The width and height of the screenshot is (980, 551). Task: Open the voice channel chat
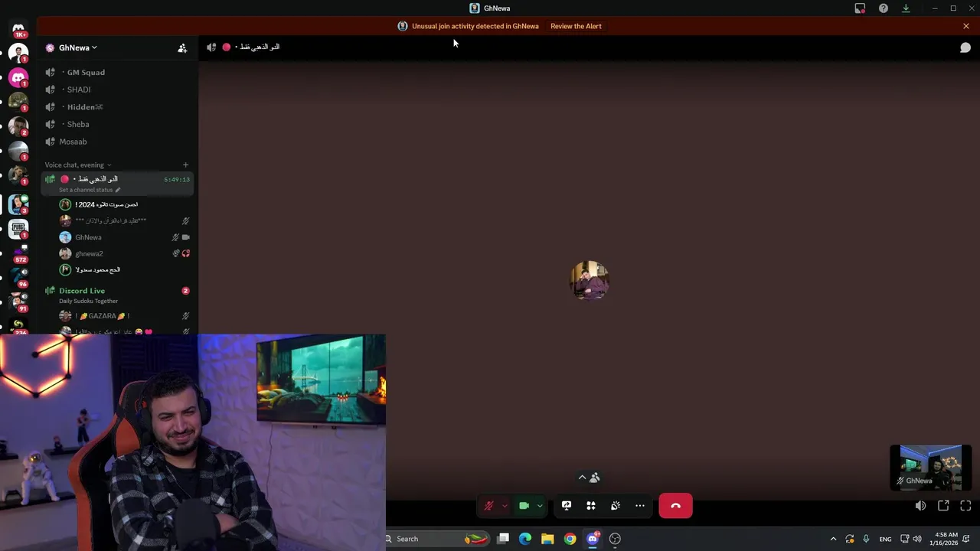(965, 47)
